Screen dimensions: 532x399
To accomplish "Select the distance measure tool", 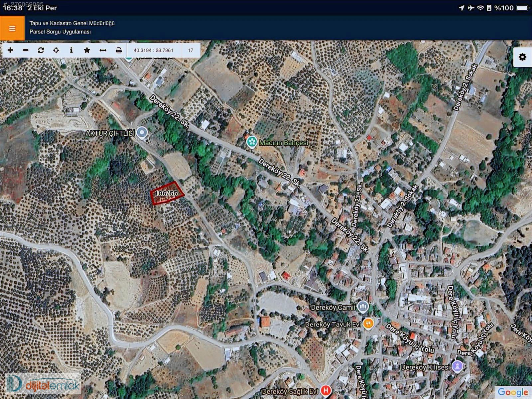I will (103, 50).
